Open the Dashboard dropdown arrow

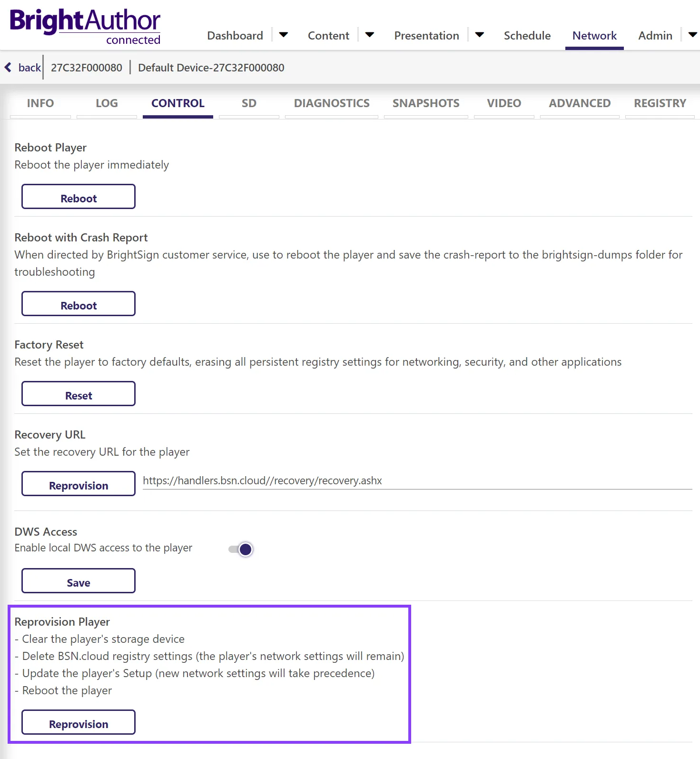[283, 35]
